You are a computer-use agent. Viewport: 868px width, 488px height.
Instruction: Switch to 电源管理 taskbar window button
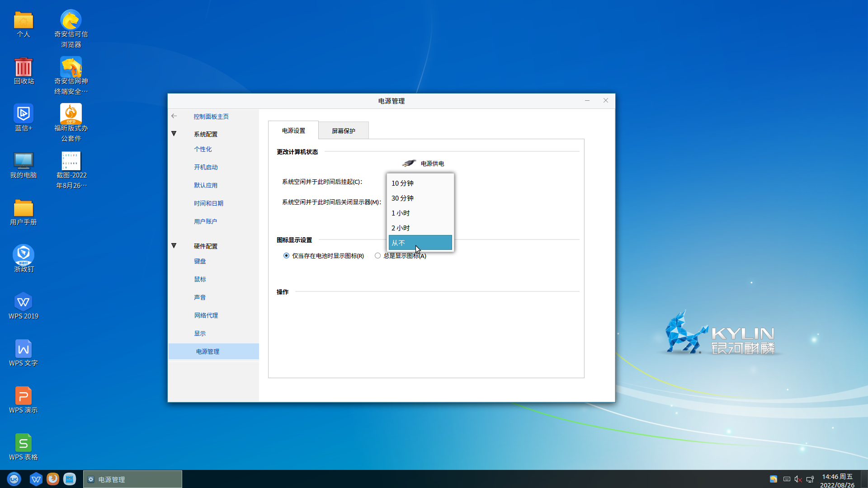click(132, 479)
